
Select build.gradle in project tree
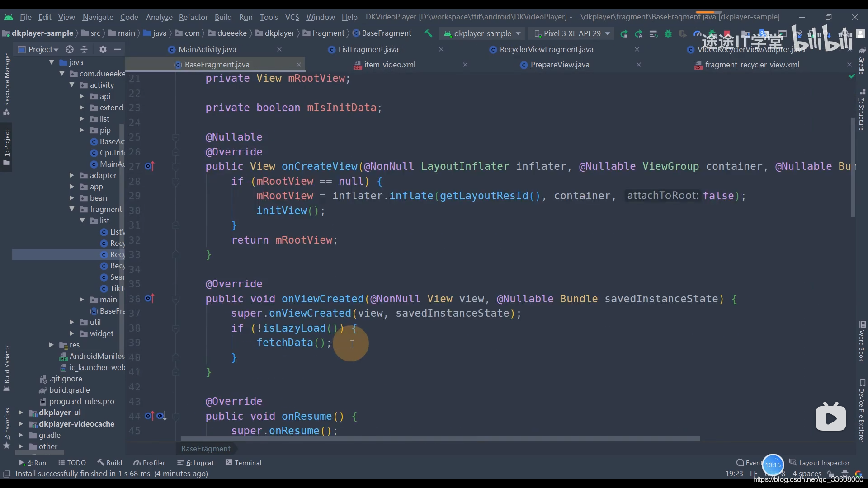pyautogui.click(x=65, y=390)
